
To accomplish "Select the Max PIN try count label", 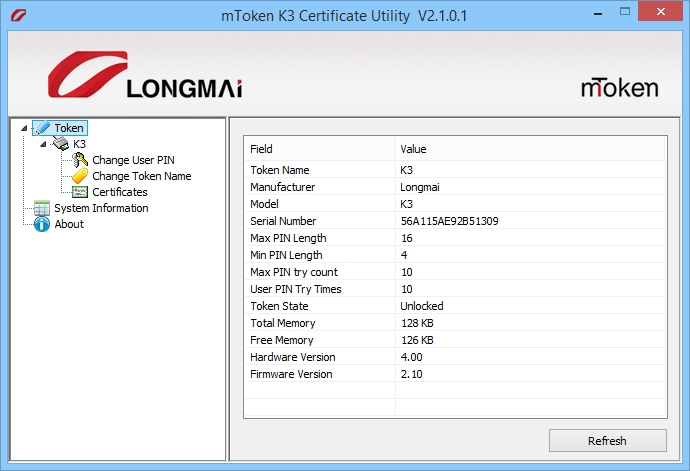I will 294,272.
